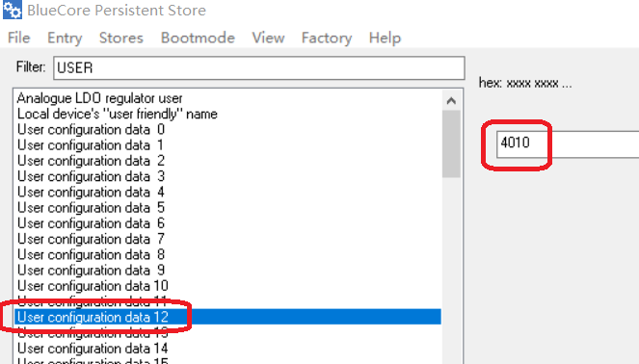Open the Stores menu

[x=121, y=38]
